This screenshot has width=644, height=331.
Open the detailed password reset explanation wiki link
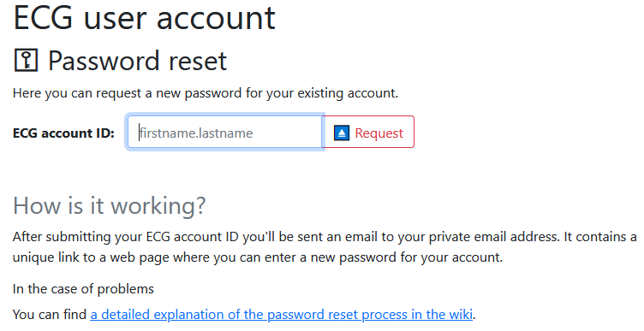coord(282,314)
